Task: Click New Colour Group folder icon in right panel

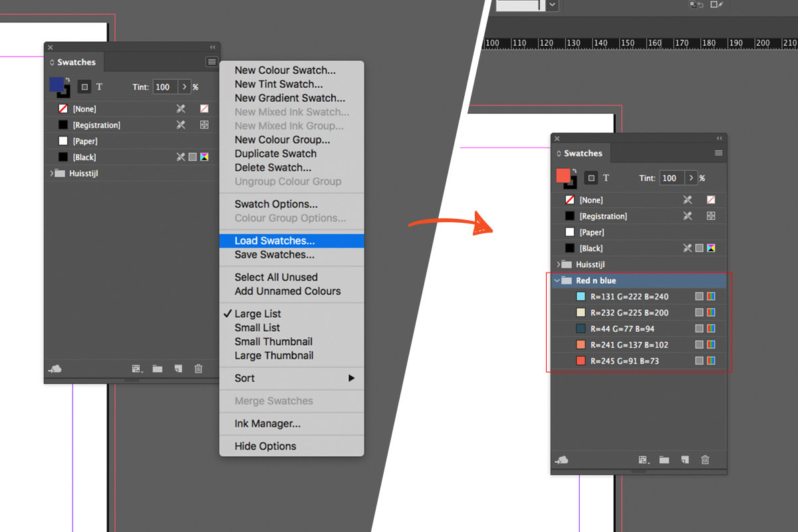Action: pos(664,460)
